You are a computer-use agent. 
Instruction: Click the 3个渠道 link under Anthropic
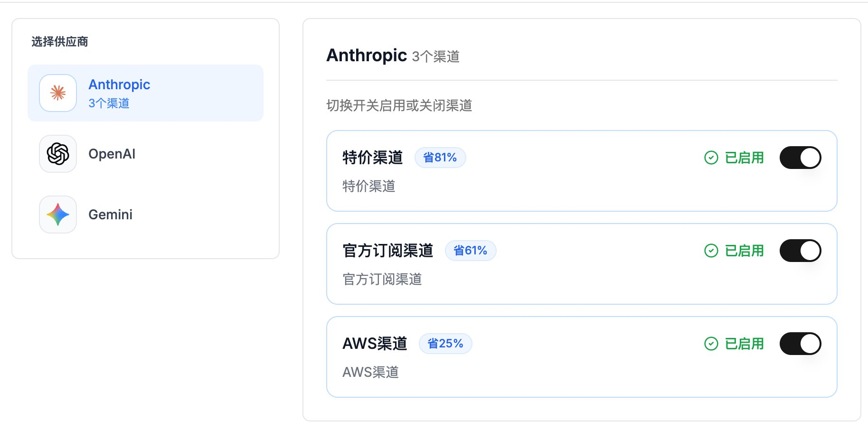tap(109, 103)
